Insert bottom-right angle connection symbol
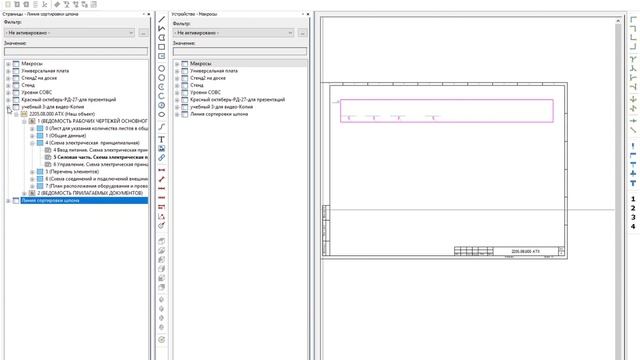 pos(633,47)
